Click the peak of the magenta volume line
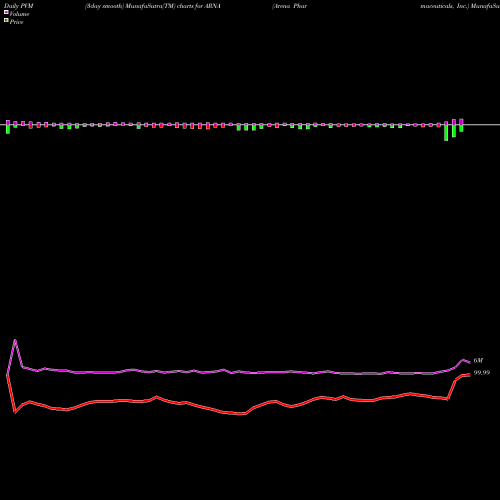This screenshot has width=500, height=500. pos(15,340)
